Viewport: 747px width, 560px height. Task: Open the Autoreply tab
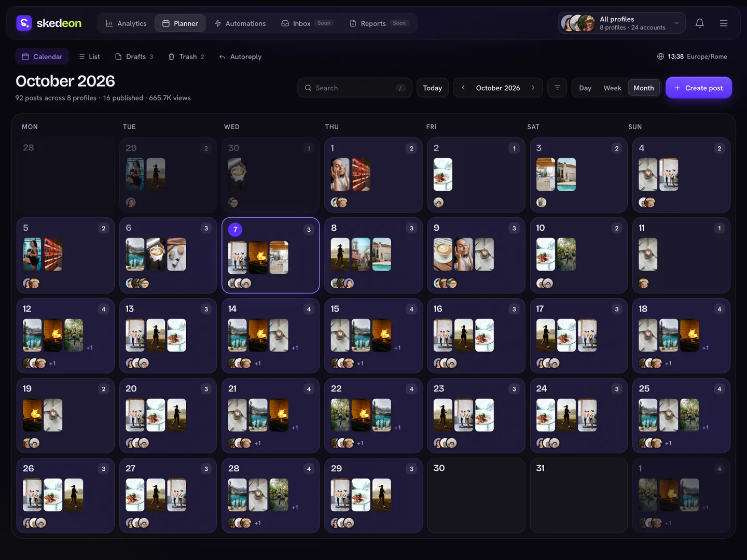click(240, 57)
